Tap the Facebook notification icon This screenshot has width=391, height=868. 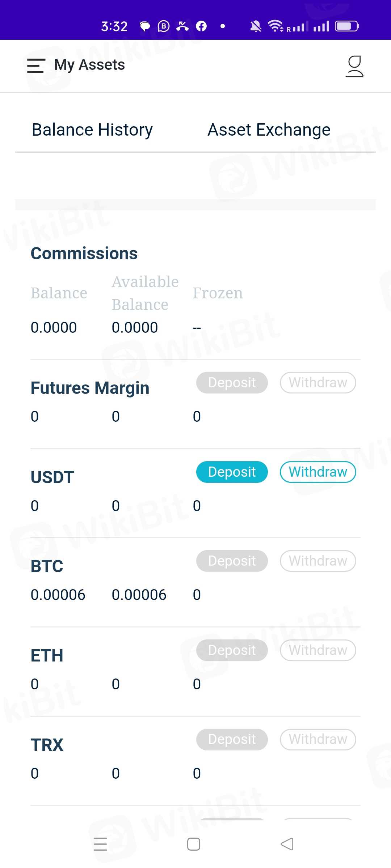tap(201, 26)
